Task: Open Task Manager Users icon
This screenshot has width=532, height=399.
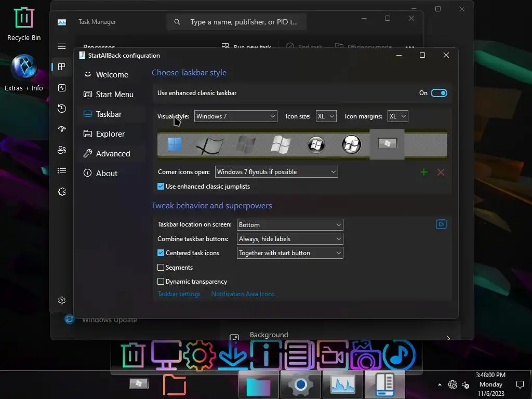Action: (x=62, y=150)
